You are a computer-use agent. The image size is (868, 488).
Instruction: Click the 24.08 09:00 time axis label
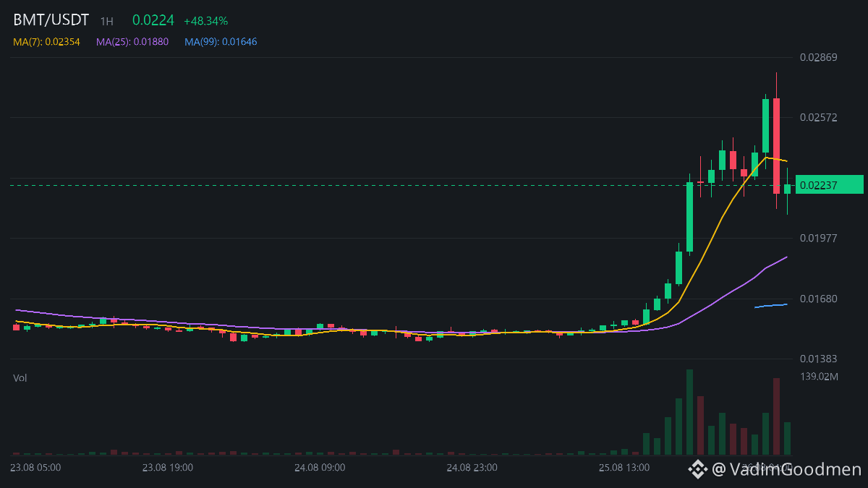pos(320,468)
